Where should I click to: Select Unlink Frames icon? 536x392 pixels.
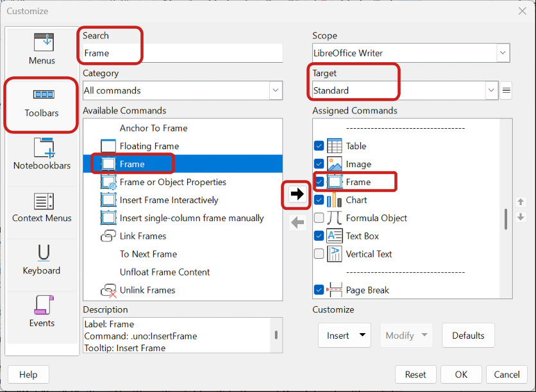point(108,290)
